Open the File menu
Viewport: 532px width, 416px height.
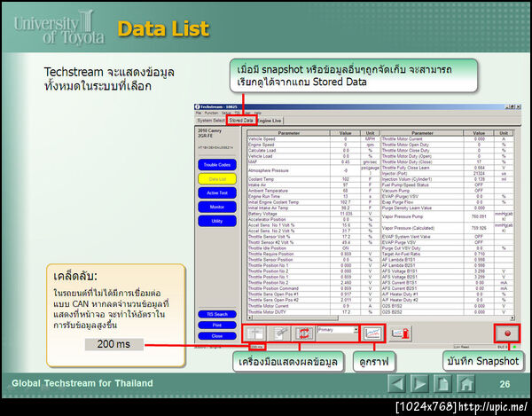point(199,113)
